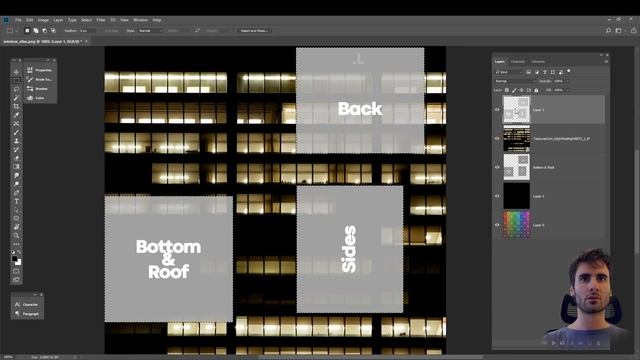Click the Feather input field
Viewport: 640px width, 360px height.
pyautogui.click(x=87, y=31)
